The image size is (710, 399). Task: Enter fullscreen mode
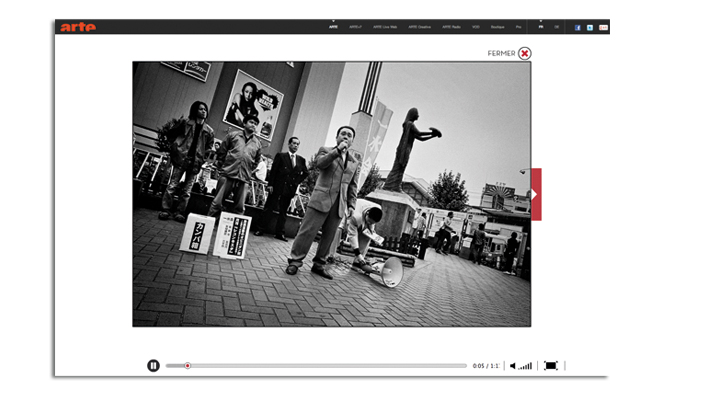click(x=551, y=365)
